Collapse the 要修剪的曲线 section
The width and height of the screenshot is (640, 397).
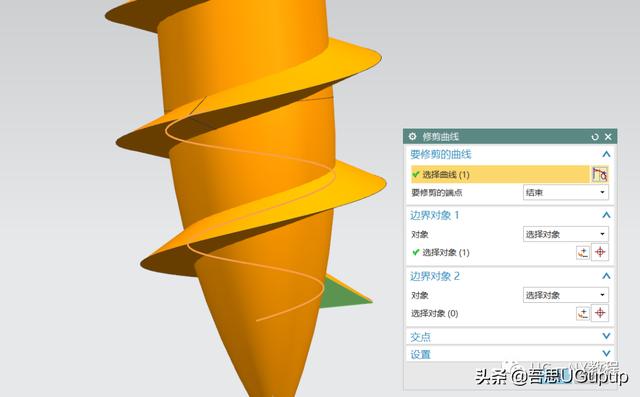(x=606, y=154)
